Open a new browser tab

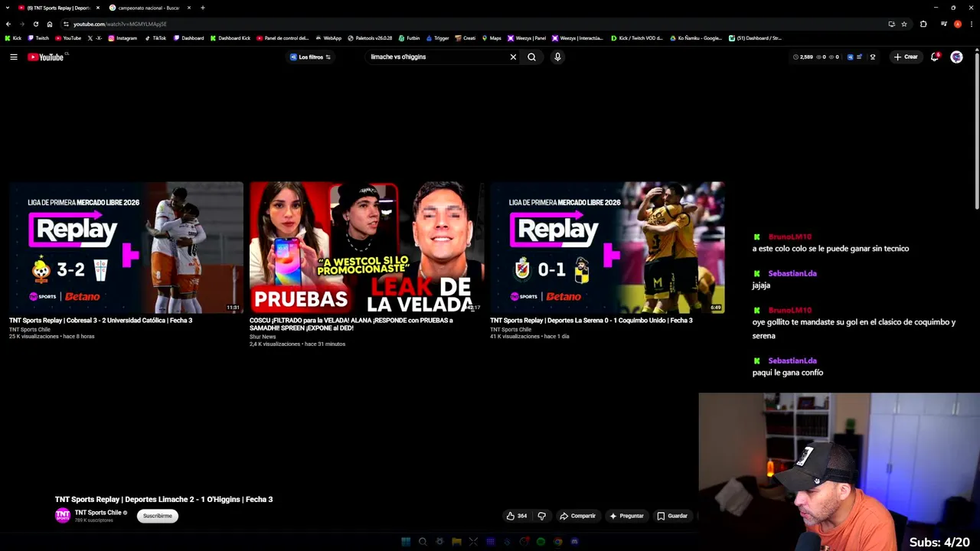[203, 8]
